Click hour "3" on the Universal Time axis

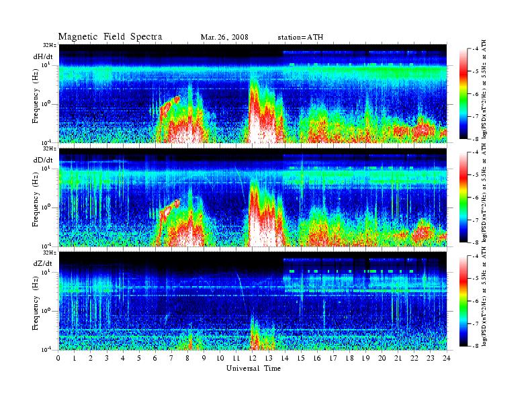(x=107, y=358)
